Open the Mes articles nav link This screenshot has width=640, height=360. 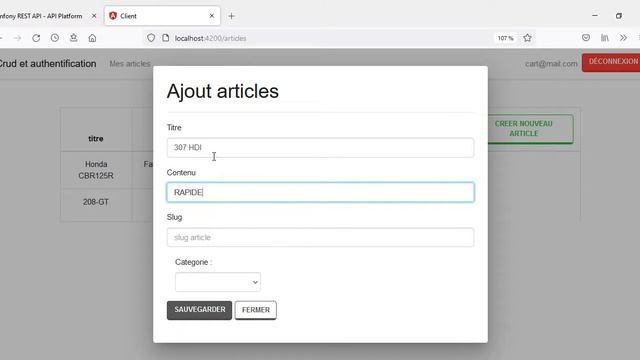tap(130, 64)
